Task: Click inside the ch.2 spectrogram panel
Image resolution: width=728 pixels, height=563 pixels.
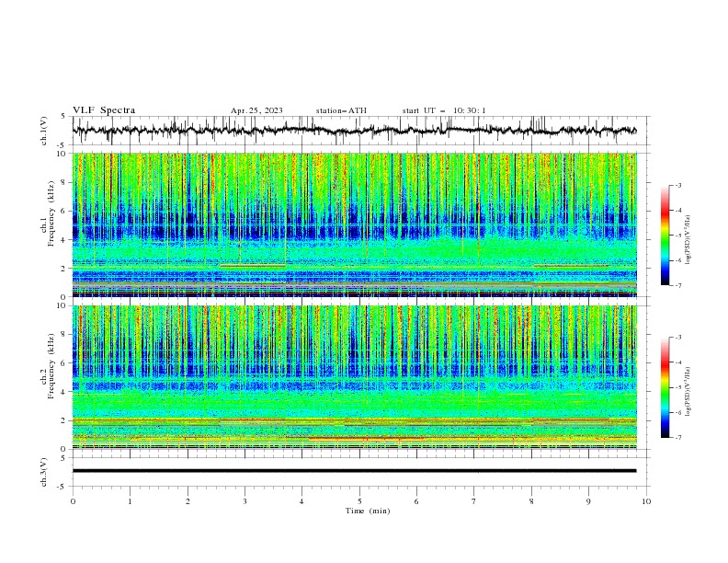Action: point(354,377)
